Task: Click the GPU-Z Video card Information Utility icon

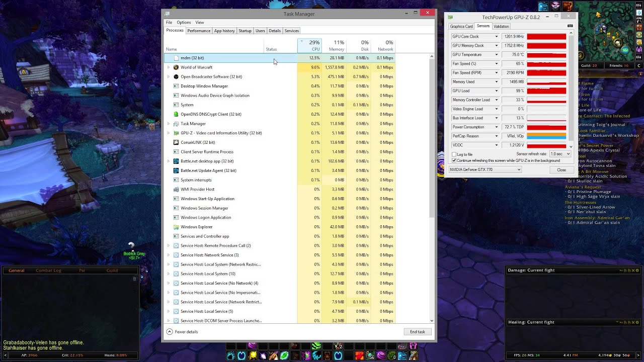Action: [x=176, y=133]
